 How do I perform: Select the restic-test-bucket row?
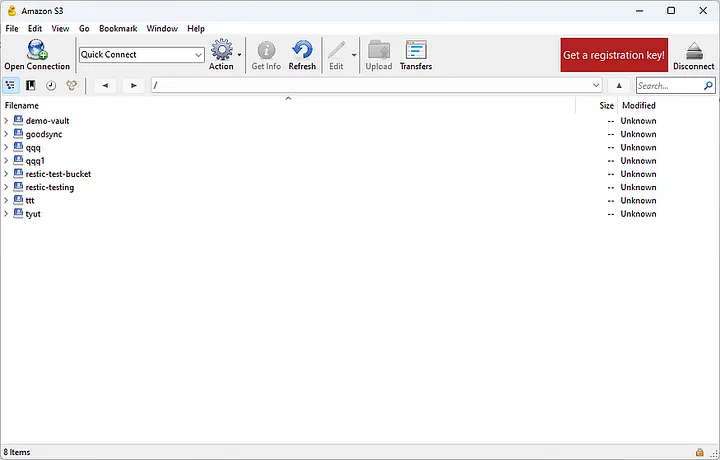point(359,174)
